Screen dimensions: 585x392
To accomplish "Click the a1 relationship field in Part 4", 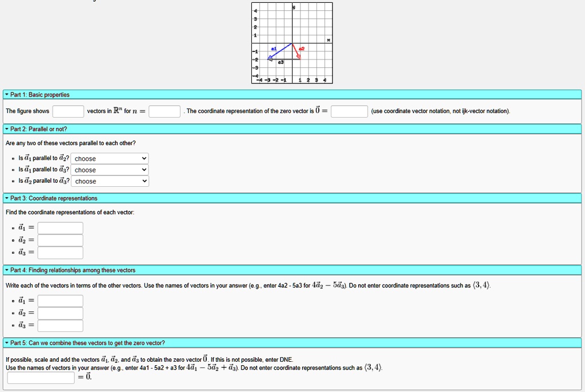I will click(x=60, y=301).
